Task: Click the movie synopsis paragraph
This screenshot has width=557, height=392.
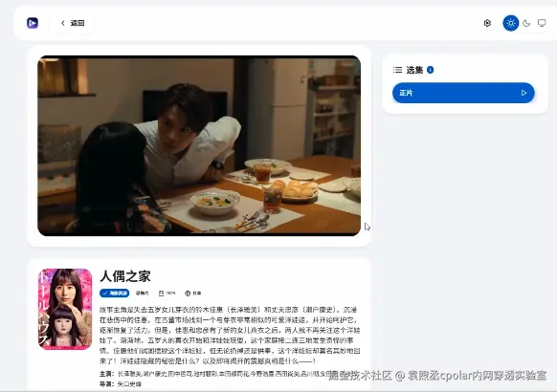Action: click(x=230, y=336)
